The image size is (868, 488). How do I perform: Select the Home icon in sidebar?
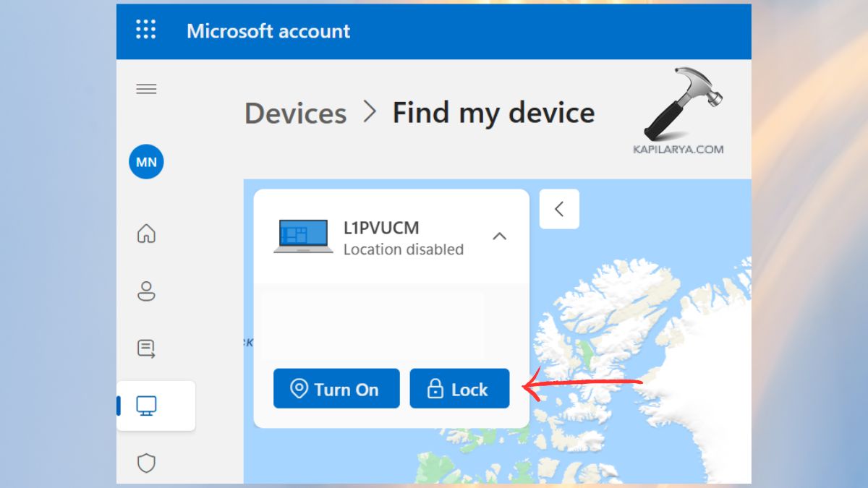[x=146, y=234]
